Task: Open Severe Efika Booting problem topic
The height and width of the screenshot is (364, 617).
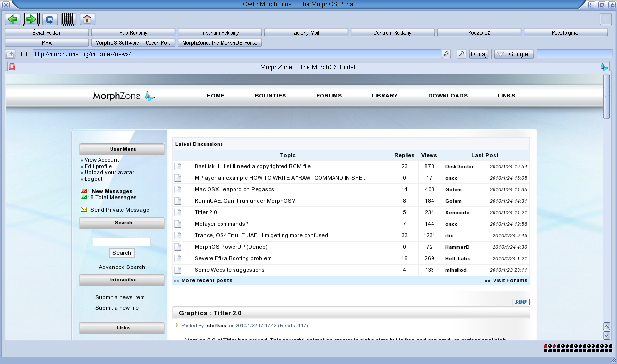Action: (x=234, y=258)
